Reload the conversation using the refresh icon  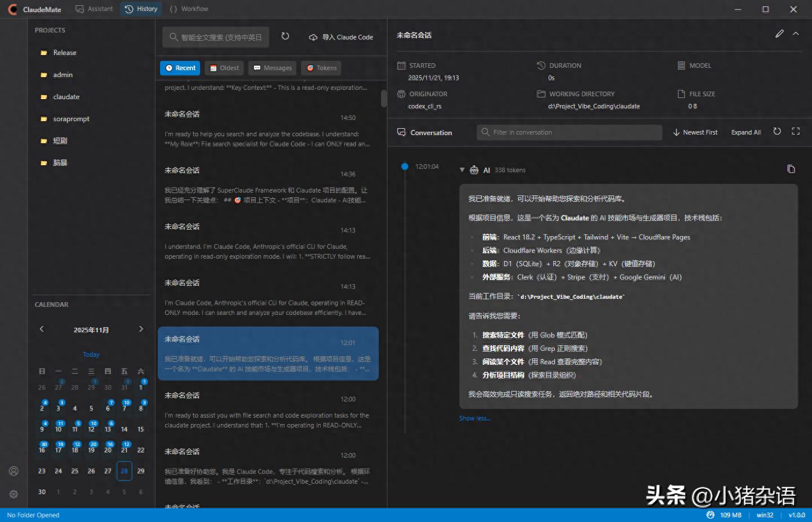[777, 132]
